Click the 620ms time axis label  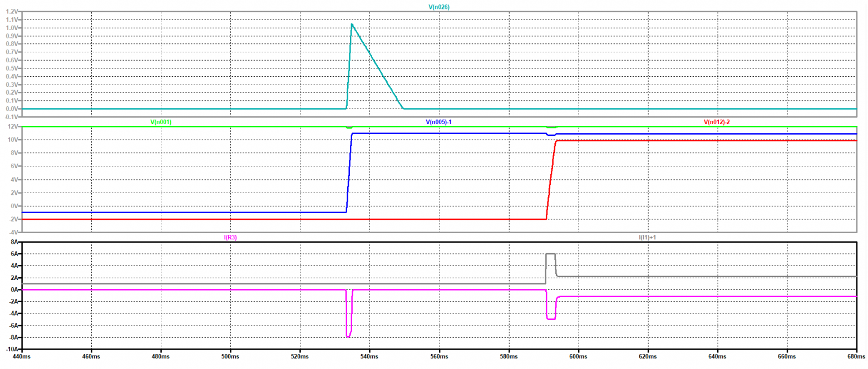coord(648,356)
